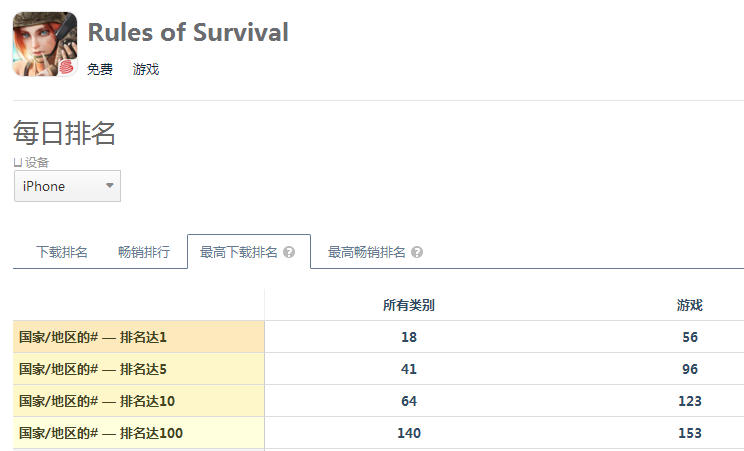The image size is (744, 451).
Task: Open the iPhone device dropdown
Action: [x=67, y=186]
